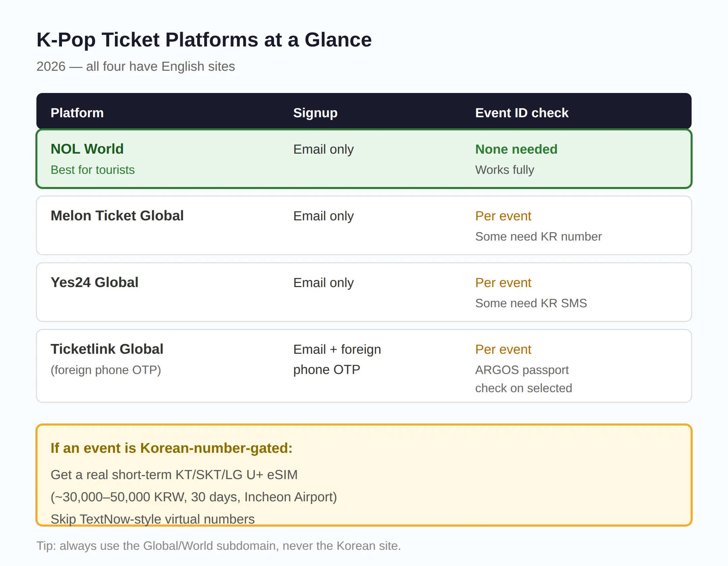
Task: Select the Melon Ticket Global platform name
Action: 117,216
